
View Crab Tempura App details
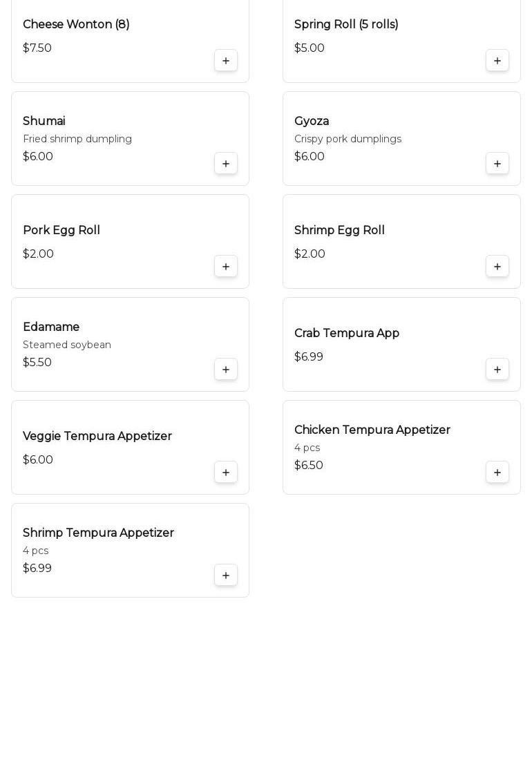[347, 334]
